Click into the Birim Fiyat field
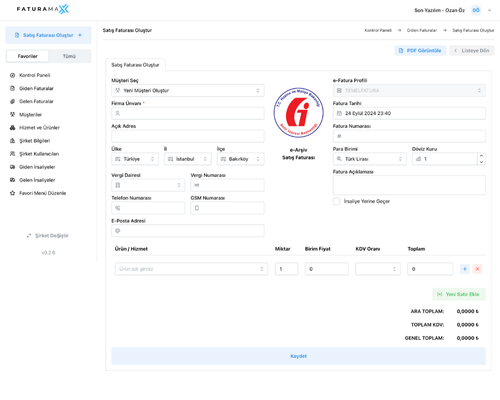This screenshot has height=400, width=500. [x=327, y=269]
